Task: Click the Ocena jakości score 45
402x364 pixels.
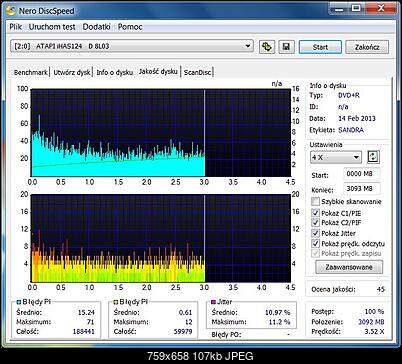Action: [x=380, y=289]
